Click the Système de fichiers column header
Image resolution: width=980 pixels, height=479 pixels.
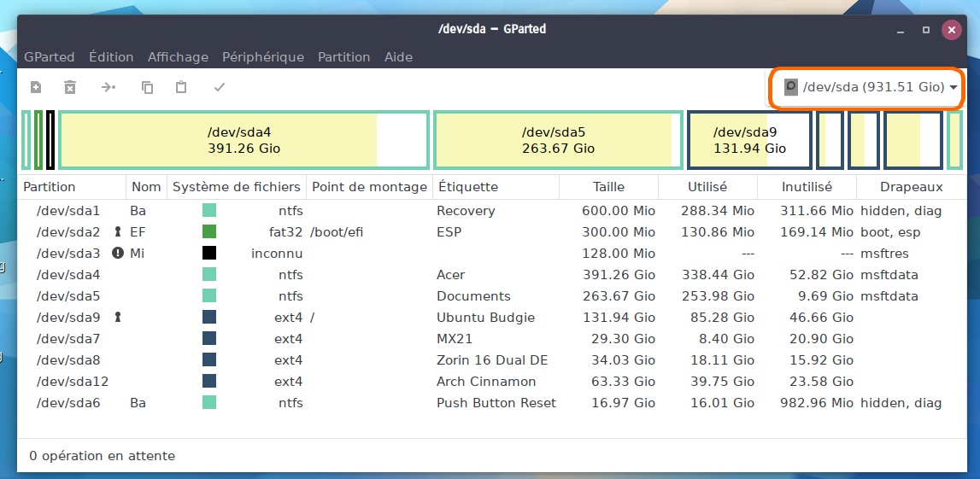click(x=236, y=187)
